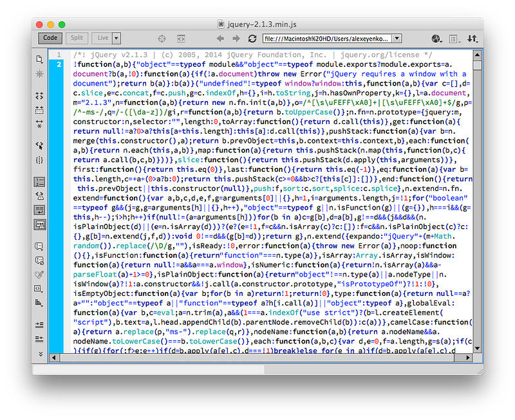Go back with the left arrow icon

click(220, 39)
